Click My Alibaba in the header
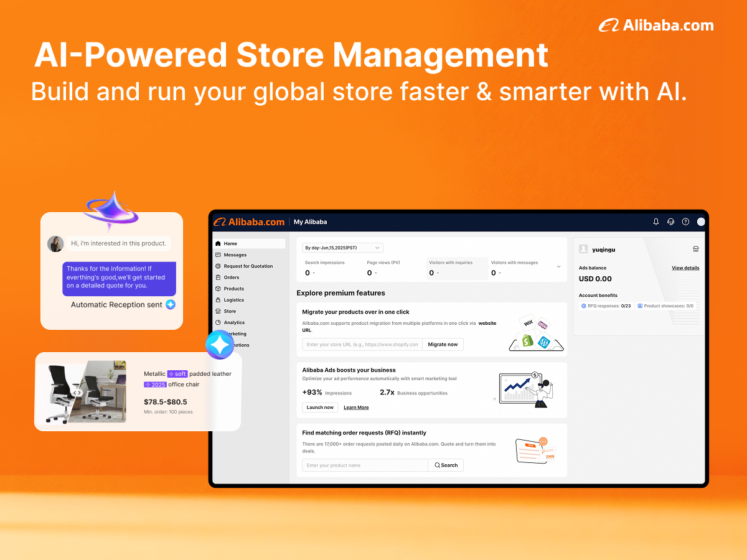This screenshot has width=747, height=560. (310, 222)
